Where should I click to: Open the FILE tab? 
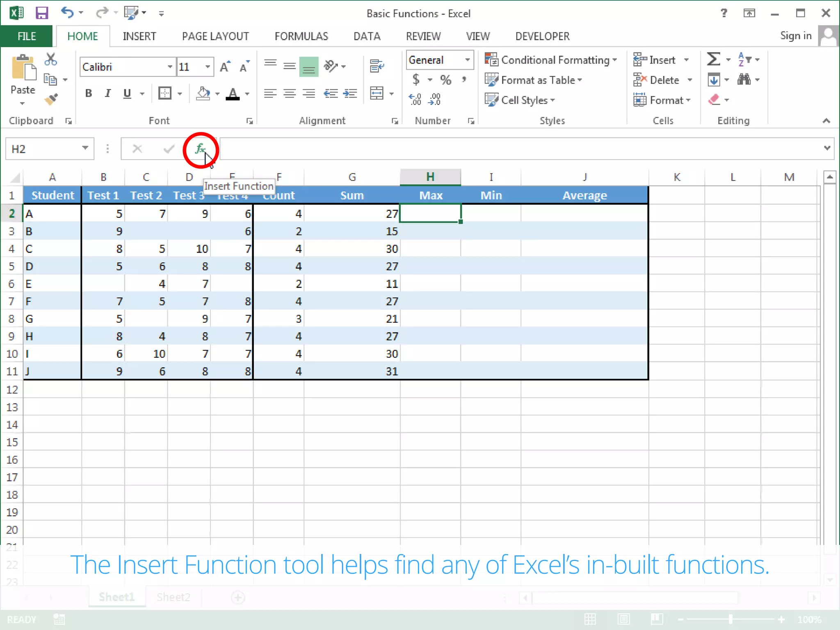(27, 36)
